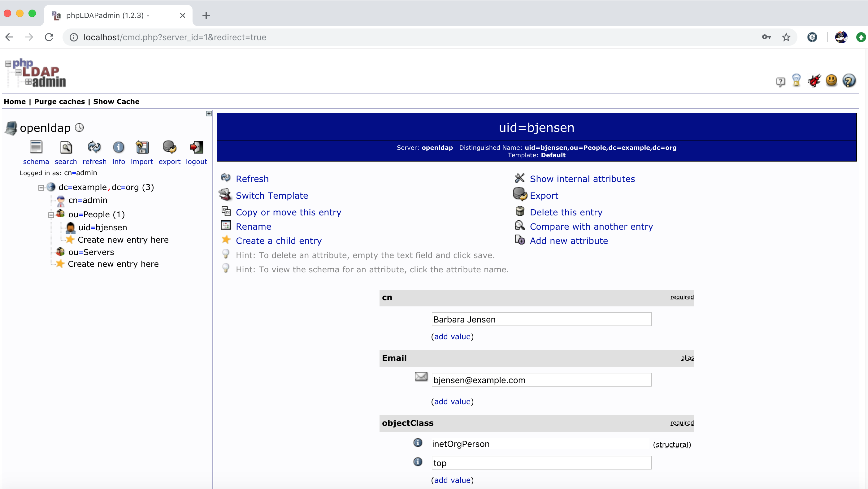Open the Home menu item
The width and height of the screenshot is (868, 489).
[15, 102]
